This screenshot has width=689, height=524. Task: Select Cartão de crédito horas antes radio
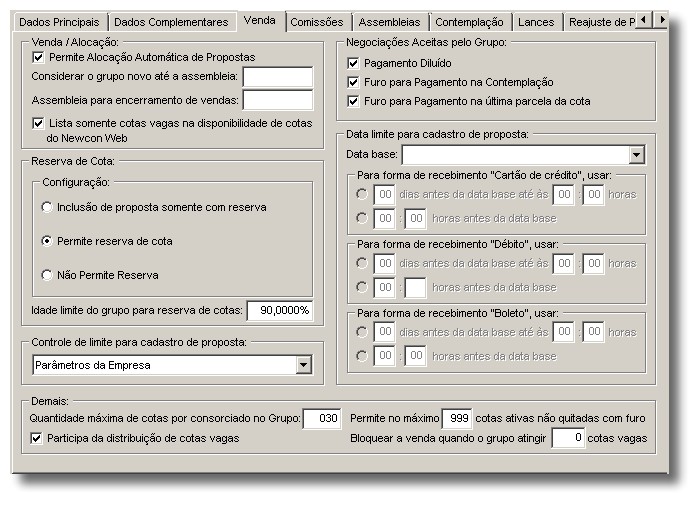[x=362, y=218]
